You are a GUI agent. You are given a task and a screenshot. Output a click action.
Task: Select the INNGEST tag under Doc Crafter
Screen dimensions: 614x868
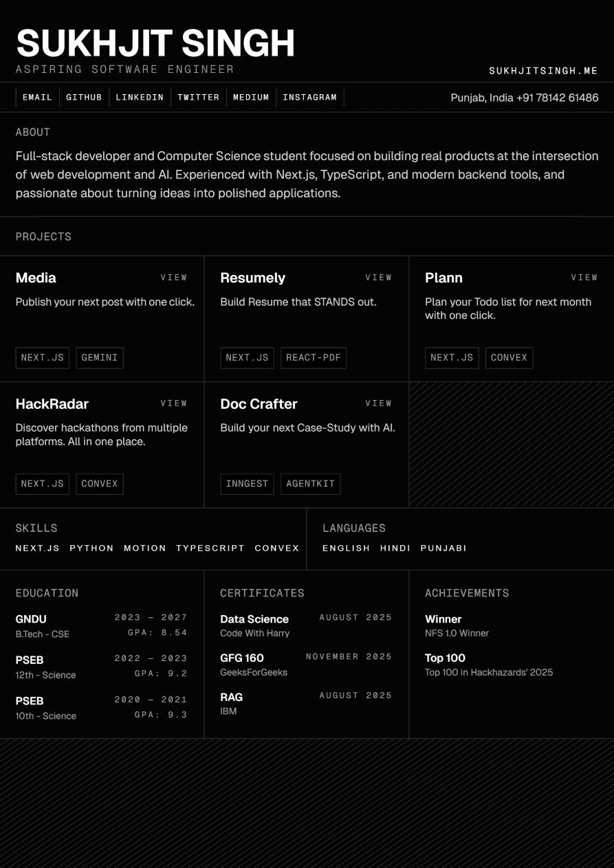coord(247,484)
